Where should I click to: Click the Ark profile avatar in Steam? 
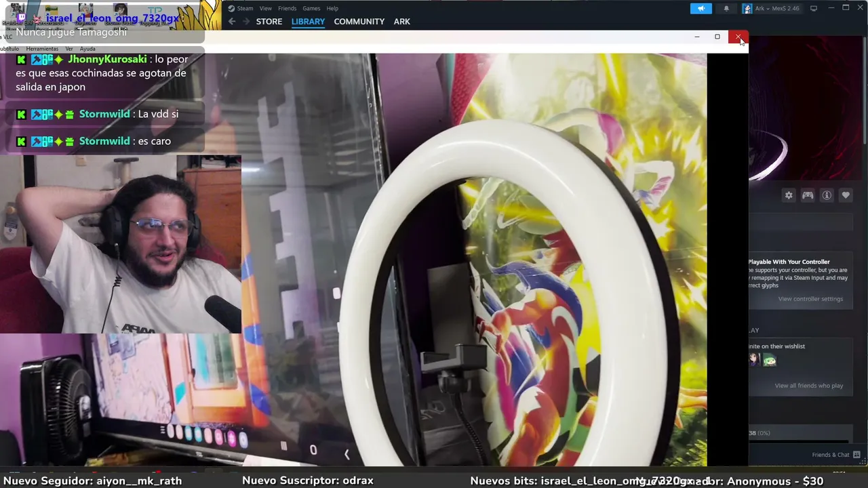pyautogui.click(x=747, y=8)
